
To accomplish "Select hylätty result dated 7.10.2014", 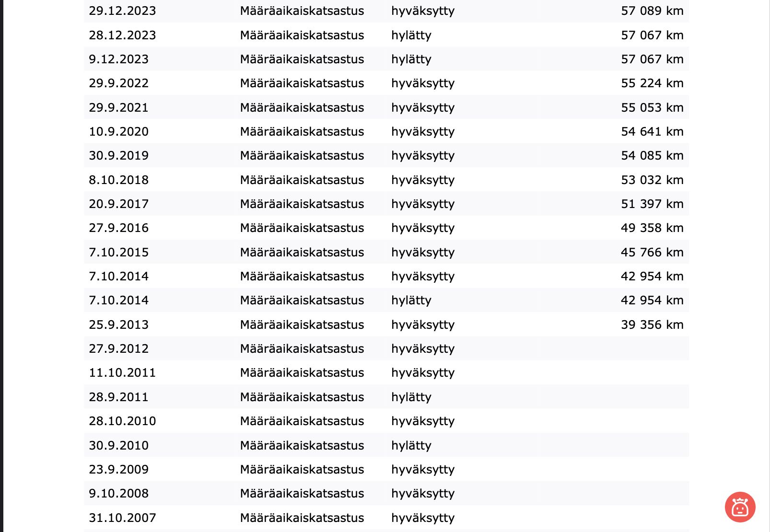I will coord(411,300).
